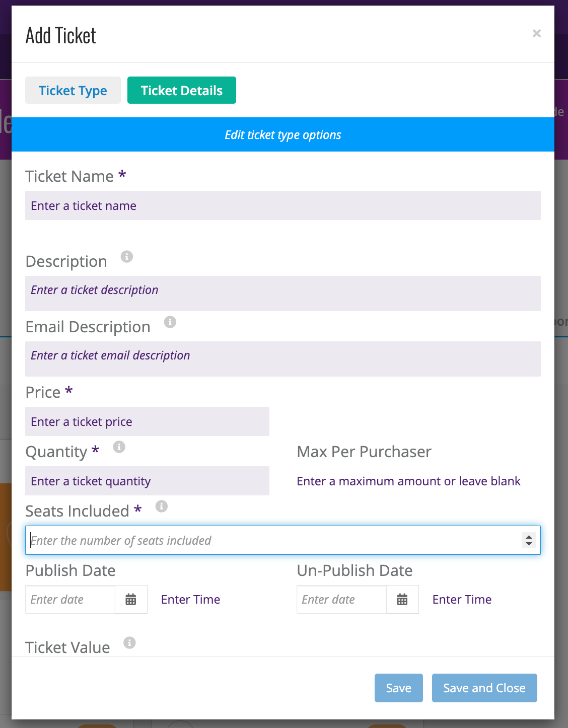Switch to the Ticket Type tab
Screen dimensions: 568x728
point(73,90)
